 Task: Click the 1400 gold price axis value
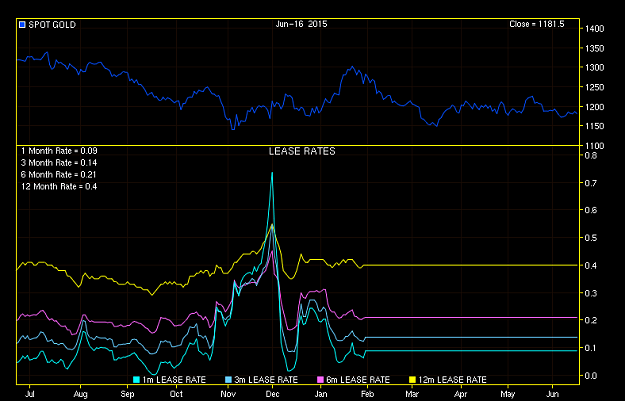(x=595, y=29)
